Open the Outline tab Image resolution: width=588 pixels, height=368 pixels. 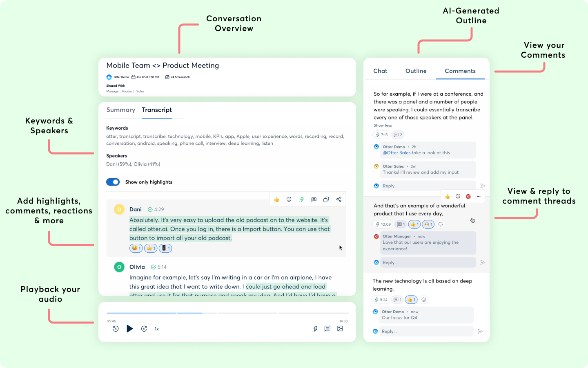(x=416, y=71)
